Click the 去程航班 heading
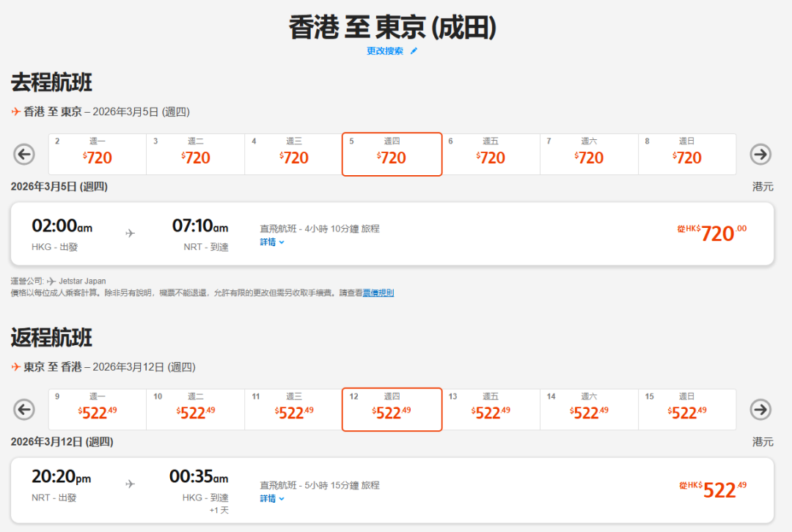The width and height of the screenshot is (792, 532). tap(51, 82)
